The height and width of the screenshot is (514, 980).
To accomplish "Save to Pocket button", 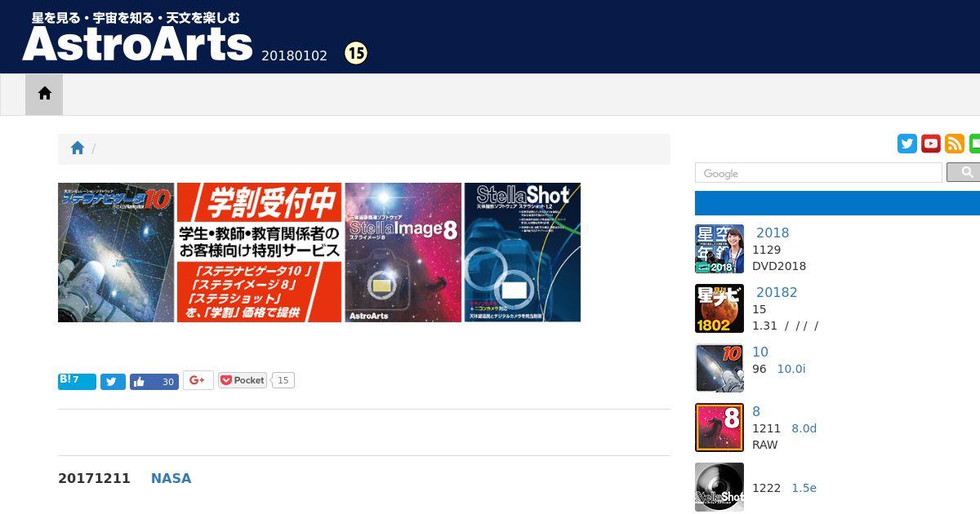I will [243, 380].
